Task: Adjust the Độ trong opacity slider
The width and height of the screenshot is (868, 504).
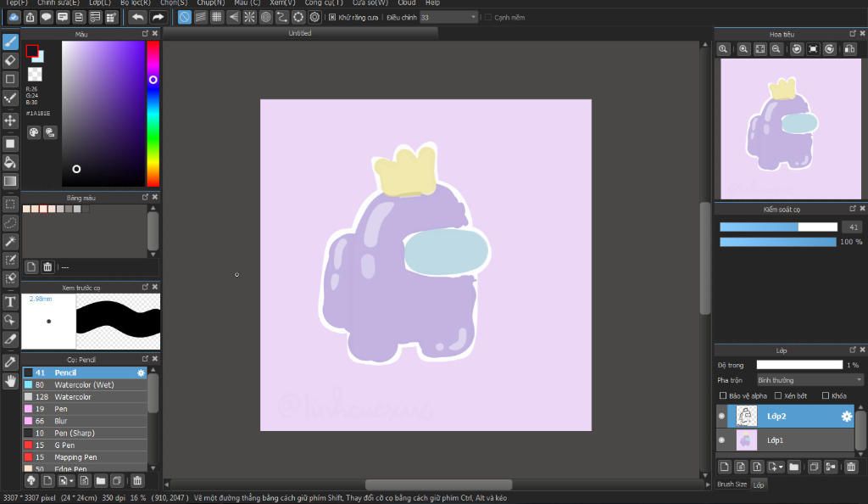Action: tap(799, 365)
